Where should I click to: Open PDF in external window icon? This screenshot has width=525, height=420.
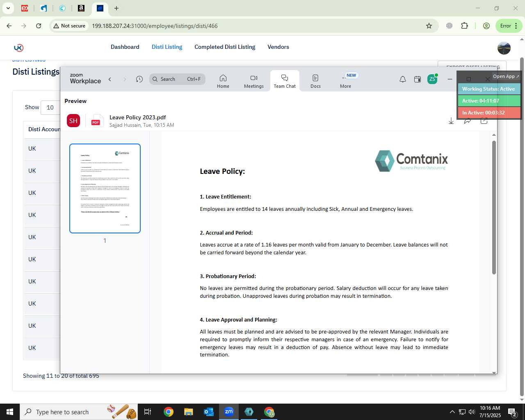point(484,121)
